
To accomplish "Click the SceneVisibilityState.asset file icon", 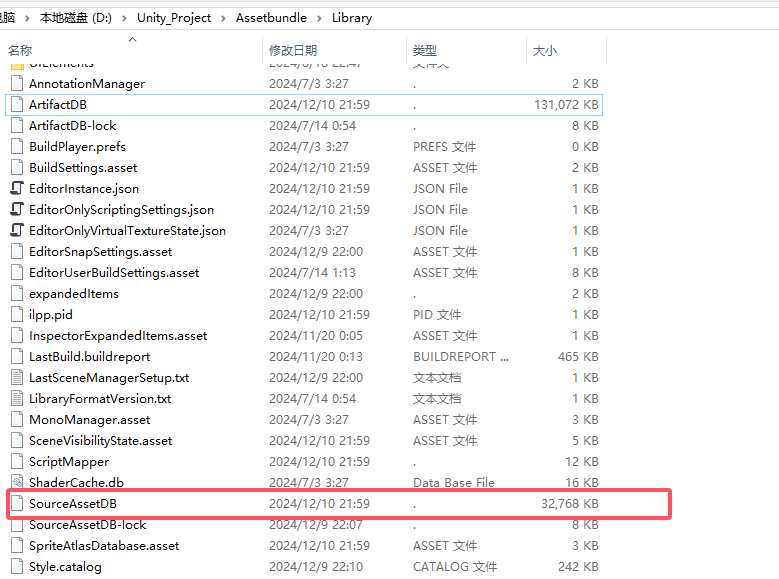I will click(17, 440).
